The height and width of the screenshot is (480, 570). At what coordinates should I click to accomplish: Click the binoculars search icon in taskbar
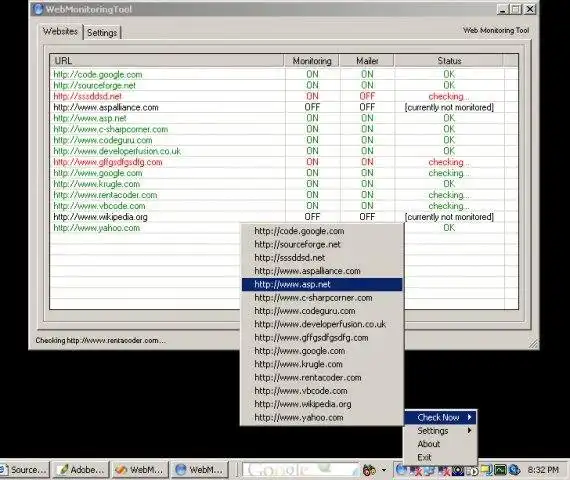tap(369, 470)
